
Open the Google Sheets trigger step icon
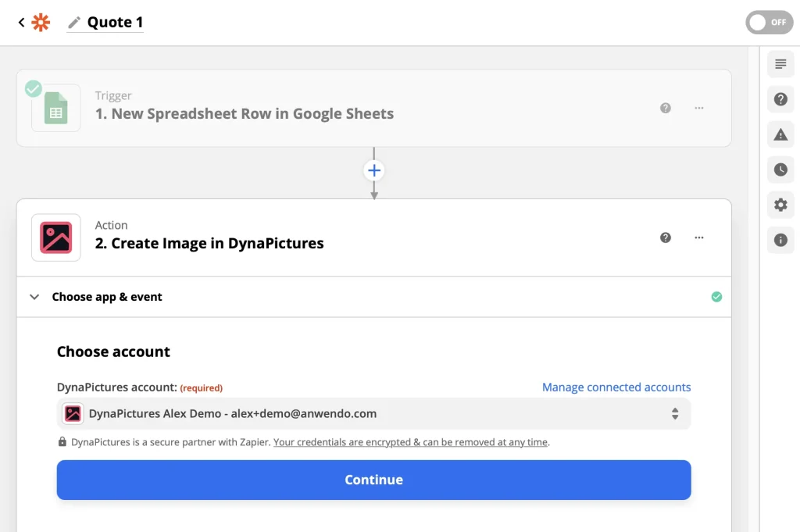point(56,108)
